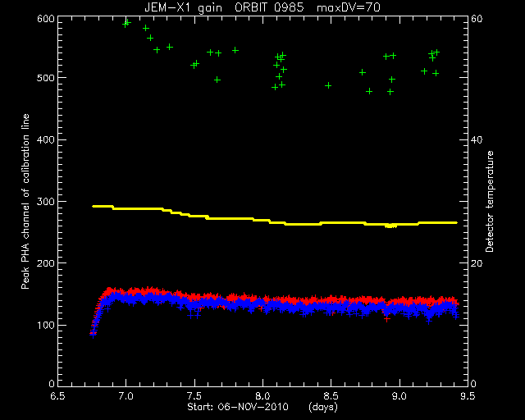Click the 8.0 tick label on x-axis
This screenshot has width=525, height=420.
coord(262,396)
